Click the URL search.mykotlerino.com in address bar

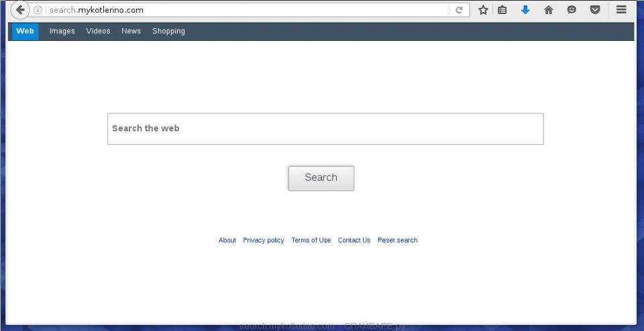[x=97, y=10]
